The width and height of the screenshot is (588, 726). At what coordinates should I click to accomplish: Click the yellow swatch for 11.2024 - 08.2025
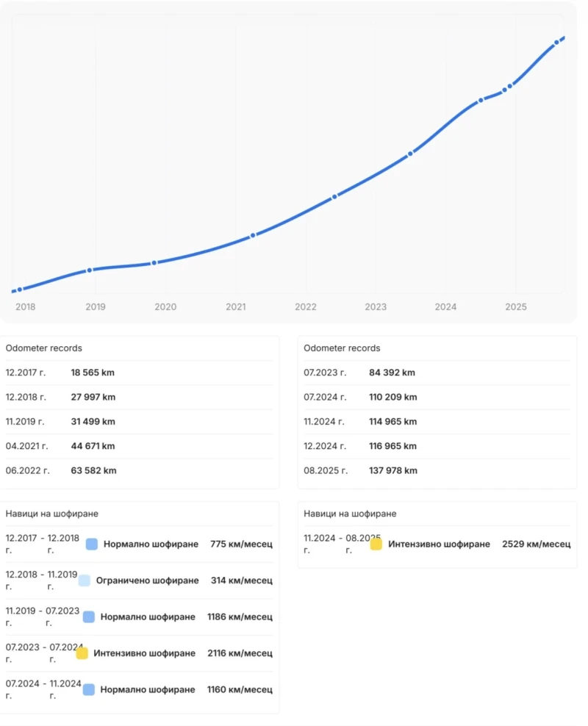click(x=376, y=544)
